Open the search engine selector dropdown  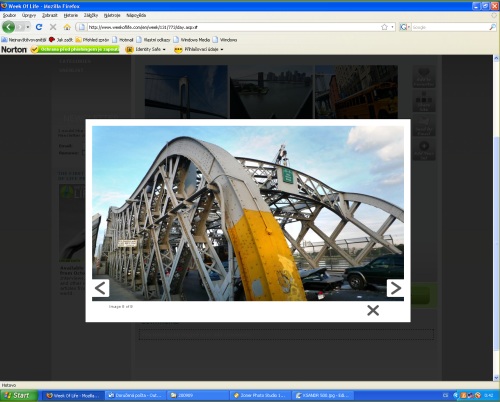(x=405, y=27)
